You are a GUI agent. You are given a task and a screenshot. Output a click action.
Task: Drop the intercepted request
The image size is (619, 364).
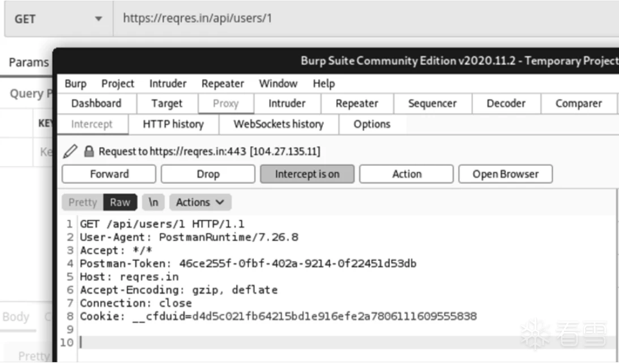[208, 174]
